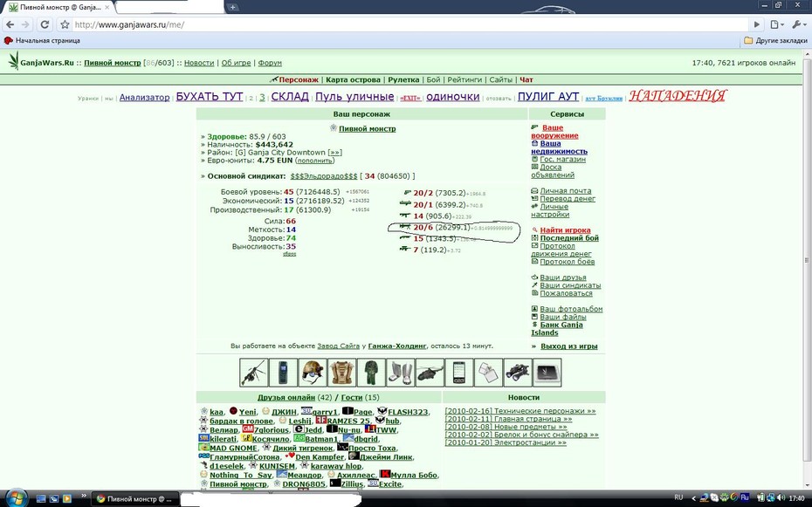The width and height of the screenshot is (812, 507).
Task: Open friend profile MAD GNOME
Action: point(233,448)
